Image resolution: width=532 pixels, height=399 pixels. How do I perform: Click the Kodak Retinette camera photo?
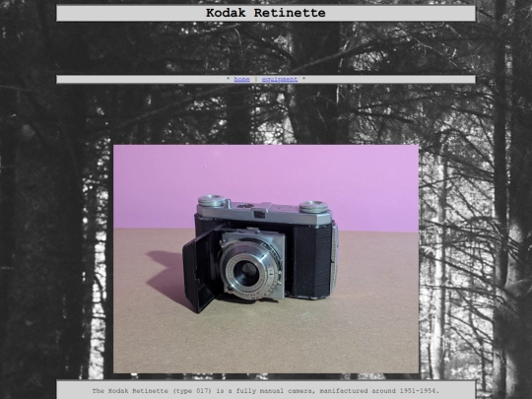pos(266,259)
